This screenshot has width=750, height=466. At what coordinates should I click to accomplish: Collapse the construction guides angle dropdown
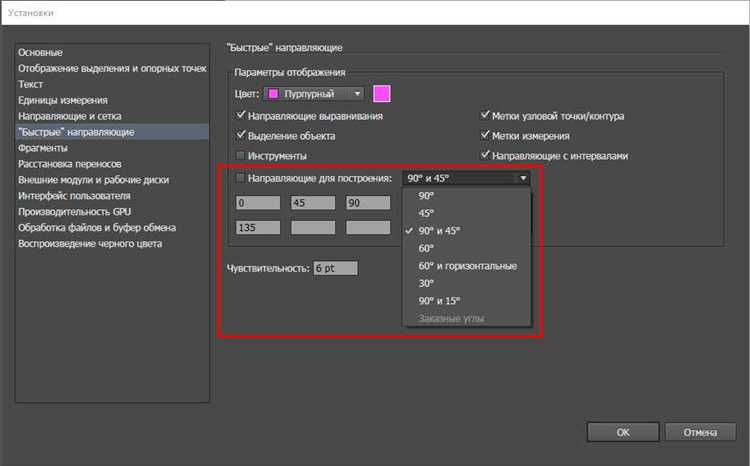tap(466, 178)
